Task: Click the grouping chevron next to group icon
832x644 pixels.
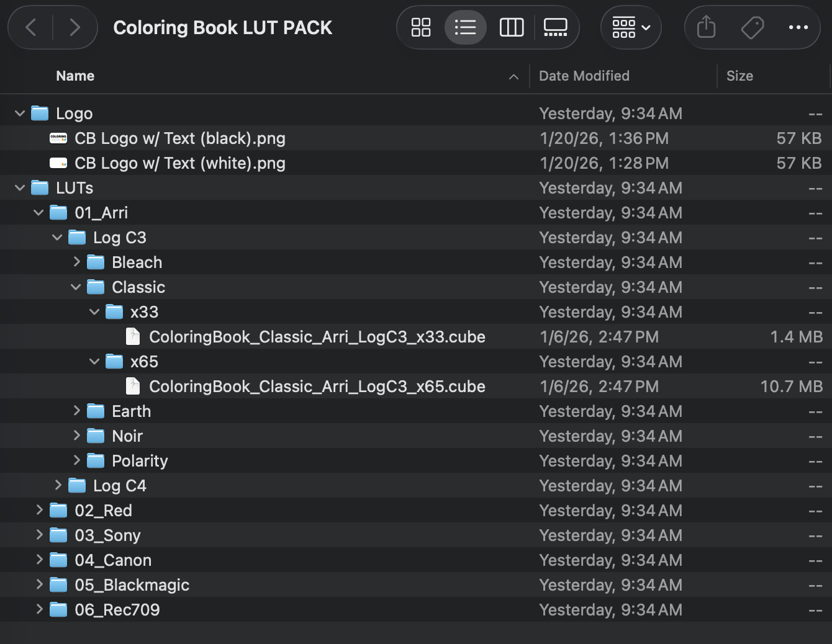Action: pos(645,27)
